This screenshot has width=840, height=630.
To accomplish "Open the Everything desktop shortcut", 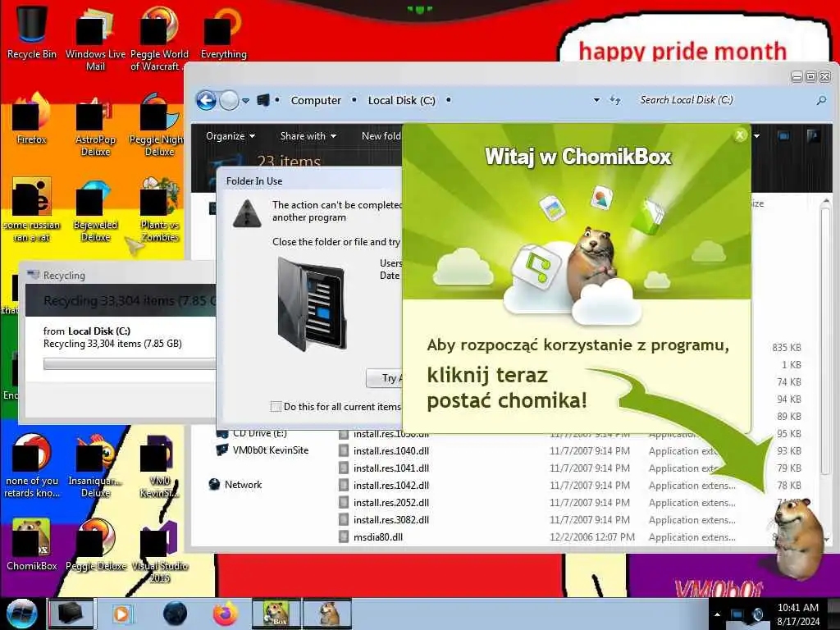I will click(x=223, y=32).
